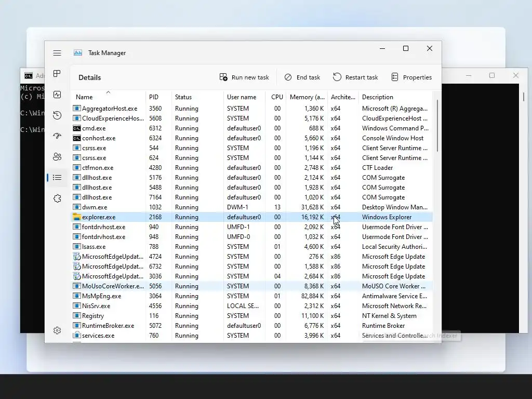Click the Command Prompt window scrollbar
Viewport: 532px width, 399px height.
pos(523,97)
